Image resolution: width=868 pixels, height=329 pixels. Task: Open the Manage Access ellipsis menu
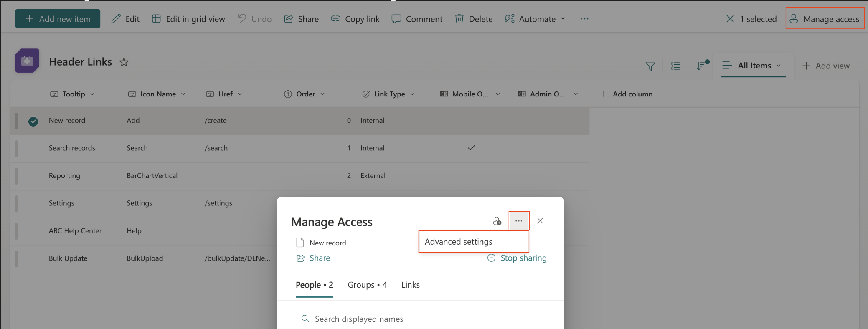tap(519, 221)
